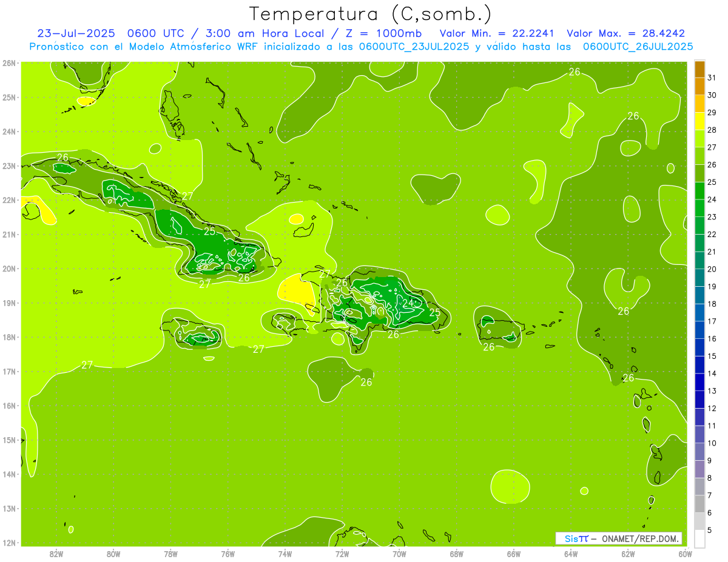Click the 70W longitude axis label
Screen dimensions: 728x562
(x=399, y=554)
